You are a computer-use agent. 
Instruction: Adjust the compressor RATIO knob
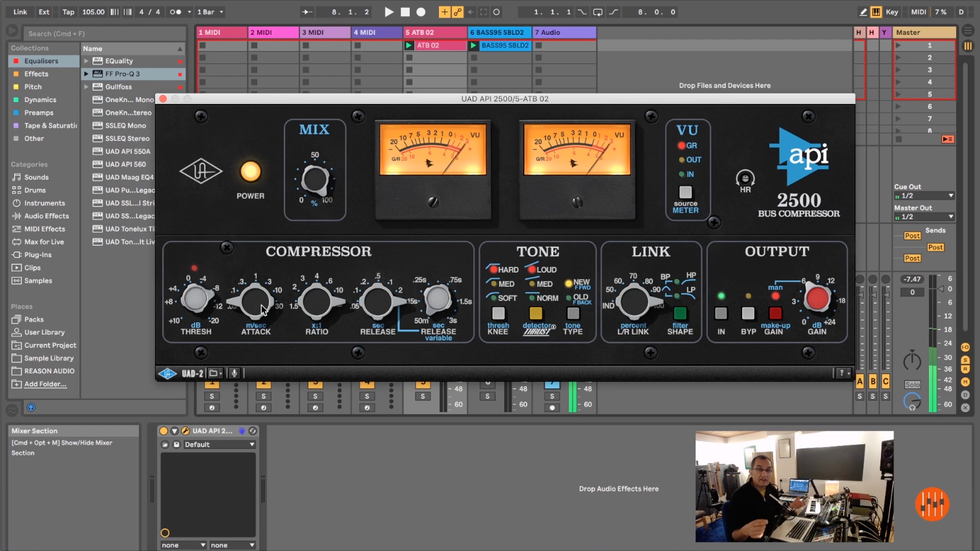coord(316,301)
